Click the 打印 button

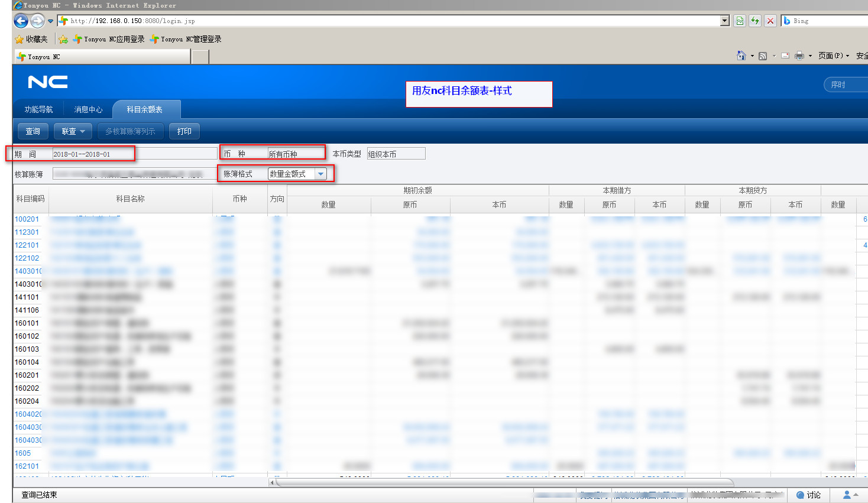[184, 131]
